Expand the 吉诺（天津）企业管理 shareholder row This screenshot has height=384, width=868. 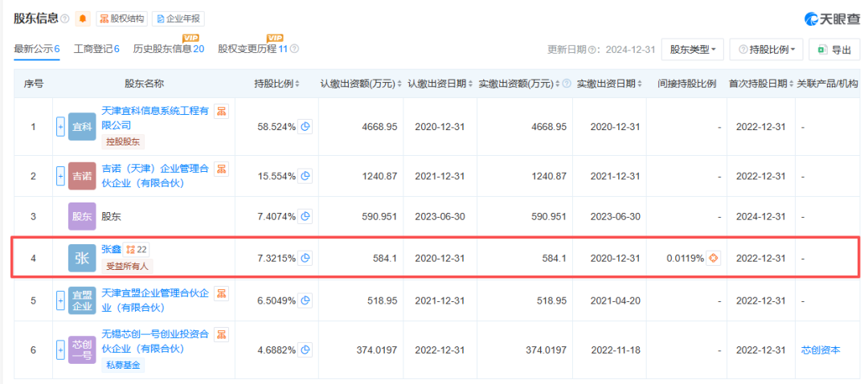[x=61, y=176]
